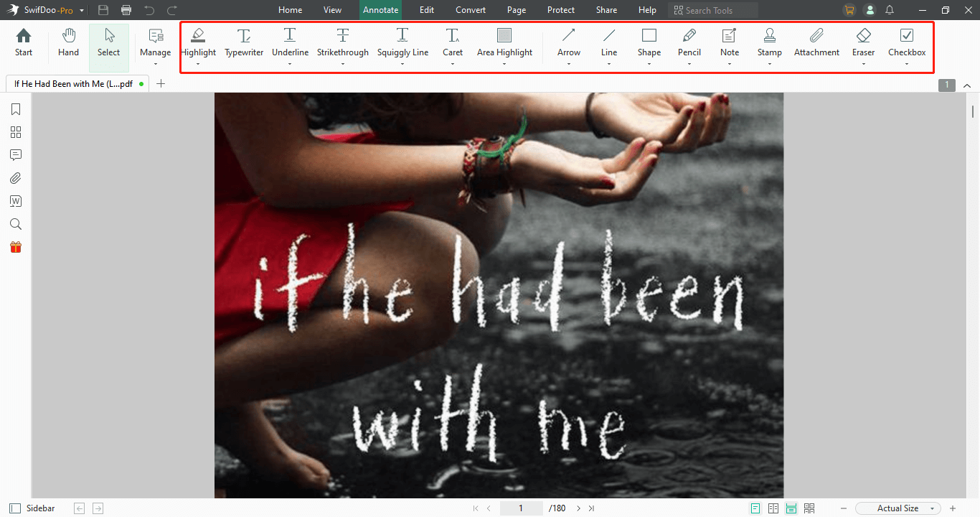Add an Attachment to the PDF

pos(816,42)
